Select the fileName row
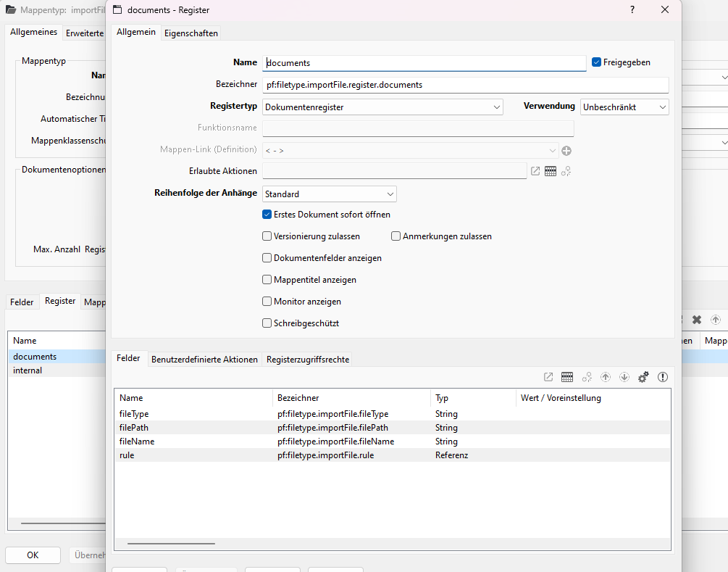This screenshot has width=728, height=572. pos(392,442)
